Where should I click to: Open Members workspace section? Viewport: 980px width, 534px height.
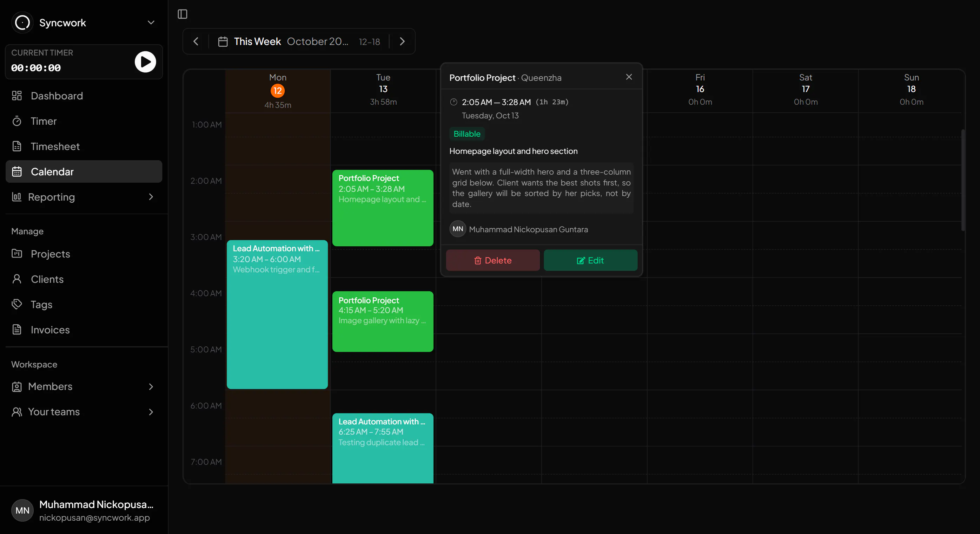pyautogui.click(x=84, y=386)
